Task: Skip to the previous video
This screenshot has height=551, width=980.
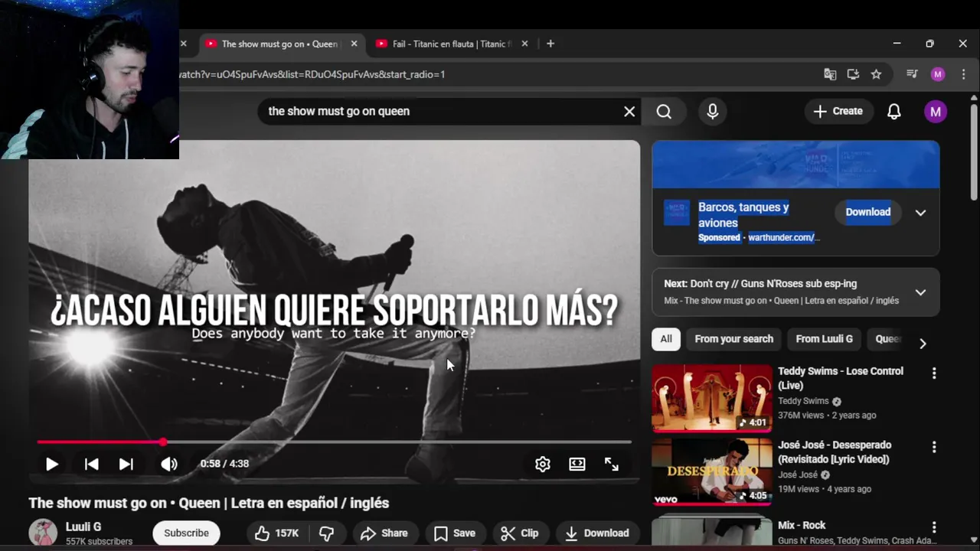Action: pos(91,464)
